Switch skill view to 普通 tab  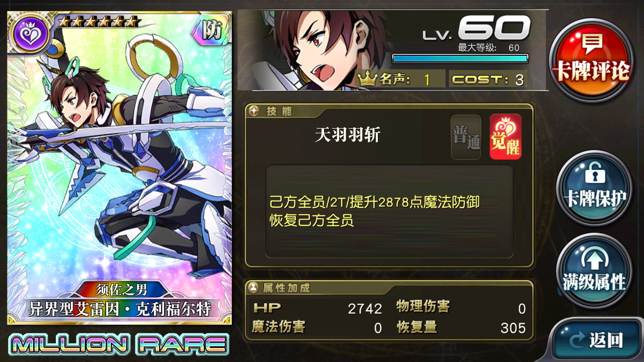pyautogui.click(x=466, y=137)
